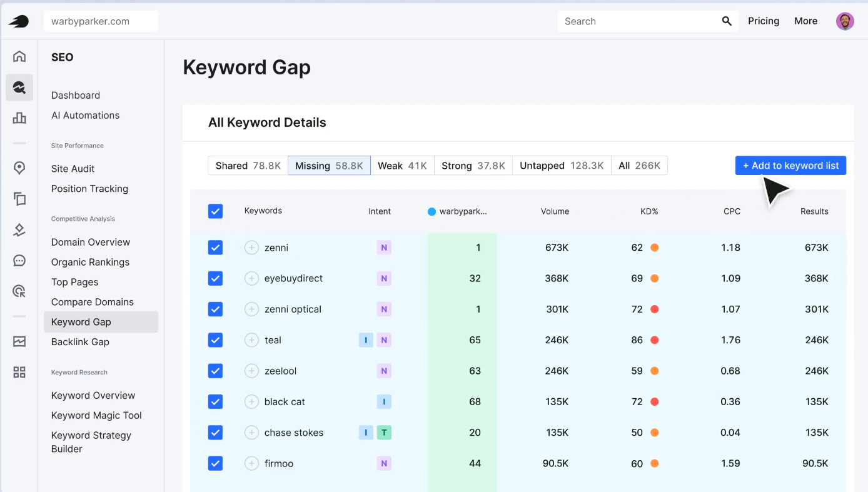The height and width of the screenshot is (492, 868).
Task: Uncheck the zenni keyword checkbox
Action: coord(215,248)
